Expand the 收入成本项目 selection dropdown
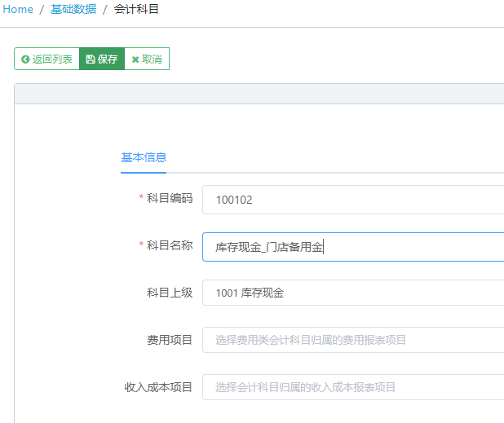 click(353, 387)
